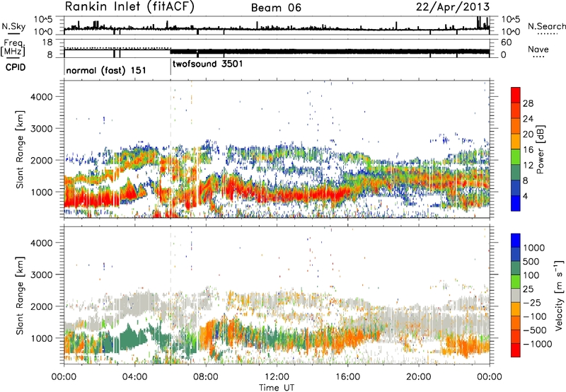
Task: Click velocity scale value '-25'
Action: point(533,302)
